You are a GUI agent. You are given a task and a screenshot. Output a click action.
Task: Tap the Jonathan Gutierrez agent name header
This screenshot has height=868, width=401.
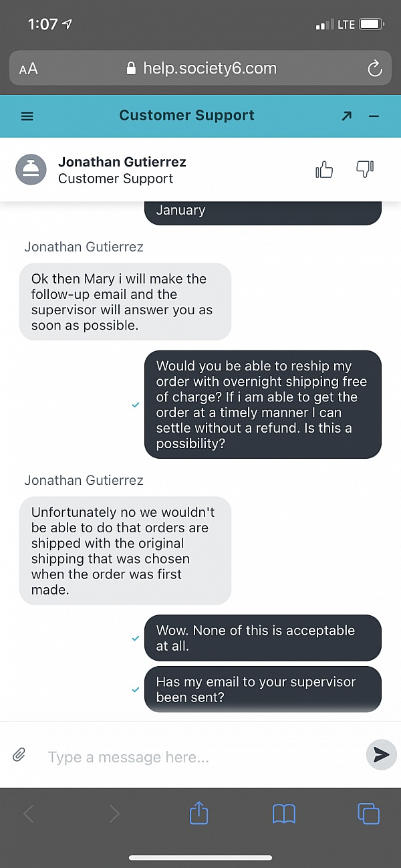click(122, 162)
